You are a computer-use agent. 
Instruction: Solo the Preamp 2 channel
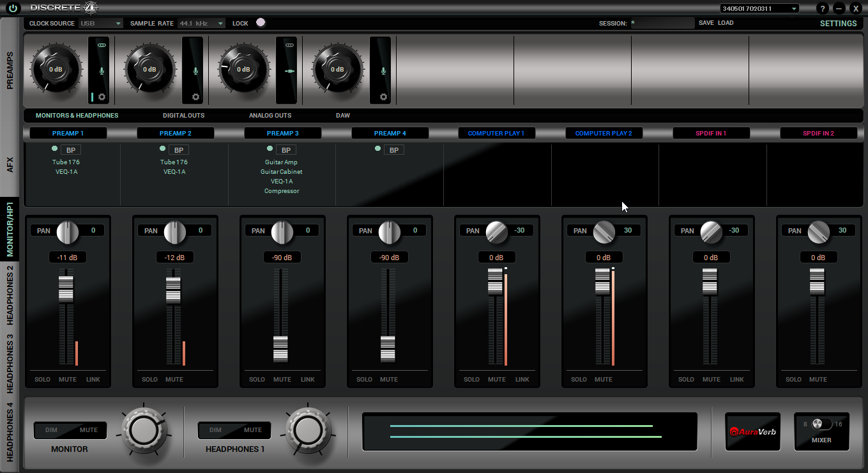coord(149,379)
